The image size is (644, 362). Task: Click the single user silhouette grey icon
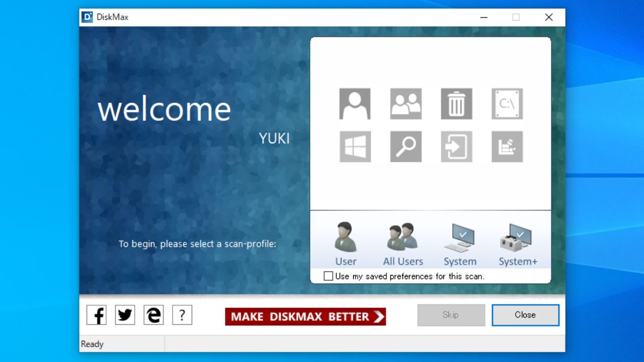pyautogui.click(x=355, y=104)
